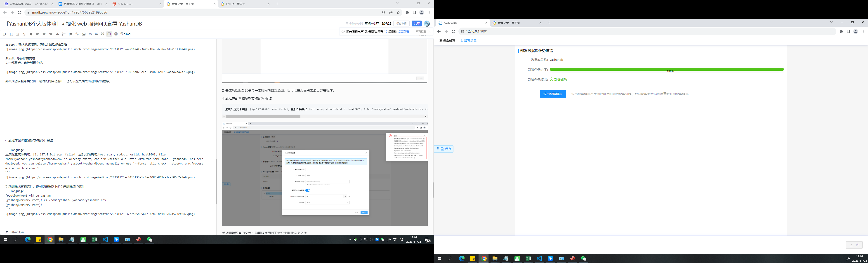Viewport: 868px width, 263px height.
Task: Switch to the 百度翻译 browser tab
Action: [83, 4]
